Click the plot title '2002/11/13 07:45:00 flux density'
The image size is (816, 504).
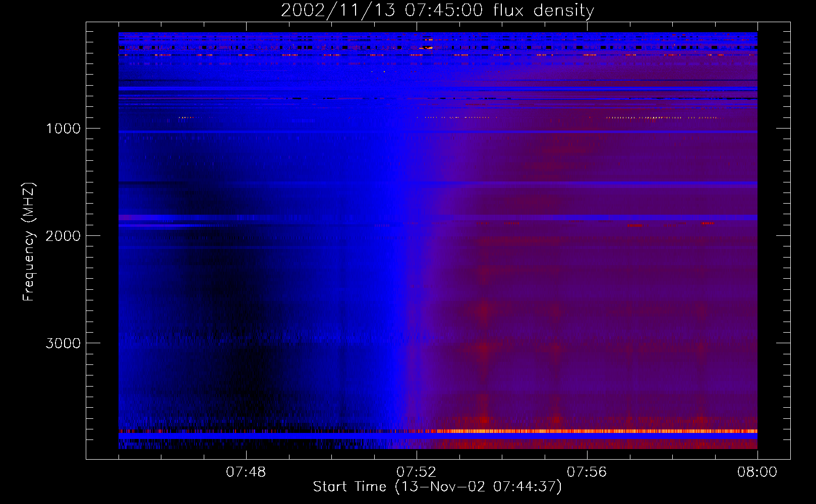pos(437,10)
